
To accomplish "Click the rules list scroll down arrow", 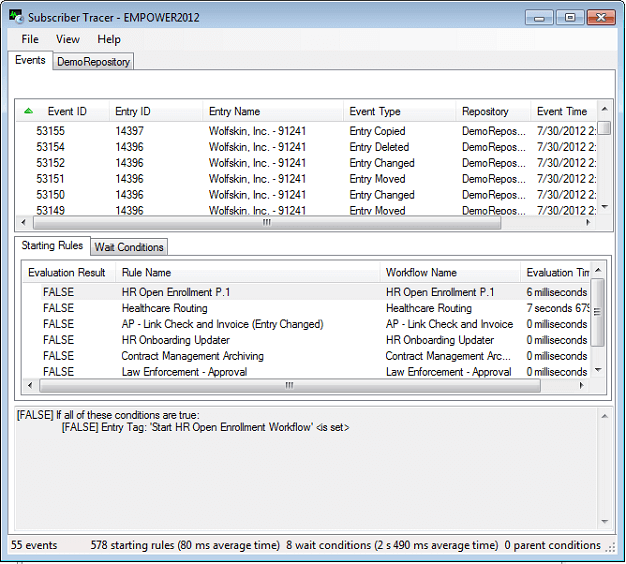I will tap(598, 370).
